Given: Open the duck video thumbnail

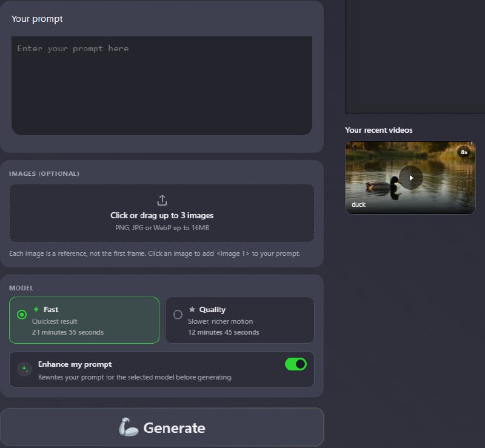Looking at the screenshot, I should [x=410, y=178].
